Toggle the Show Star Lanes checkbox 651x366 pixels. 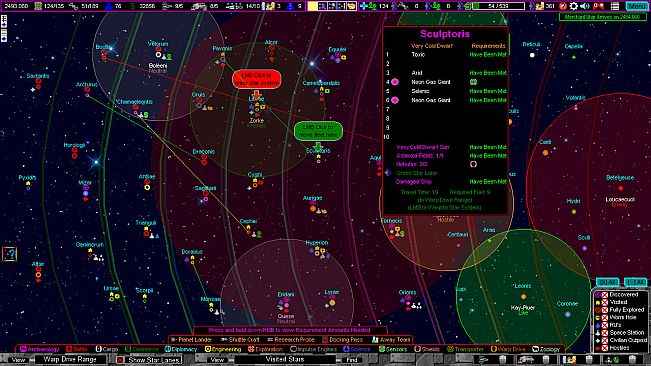click(120, 360)
